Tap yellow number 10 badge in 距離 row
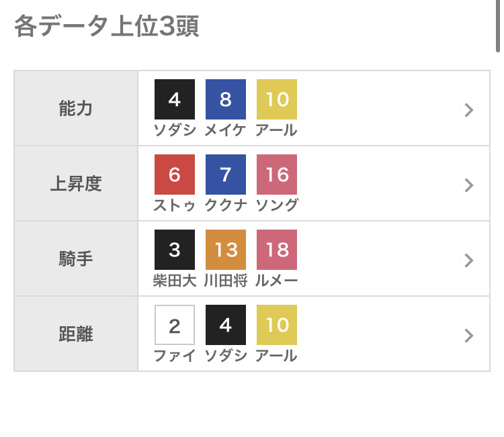Image resolution: width=504 pixels, height=437 pixels. click(x=277, y=325)
